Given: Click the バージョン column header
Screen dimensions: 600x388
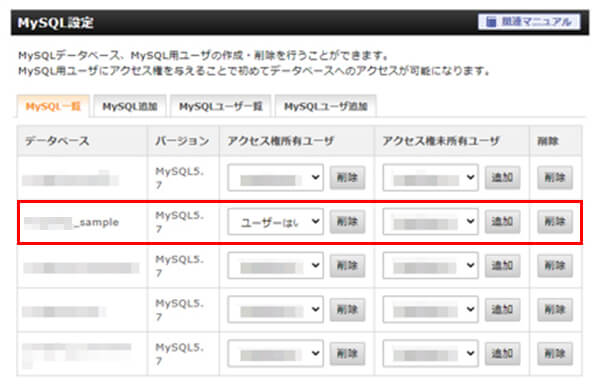Looking at the screenshot, I should pyautogui.click(x=182, y=141).
